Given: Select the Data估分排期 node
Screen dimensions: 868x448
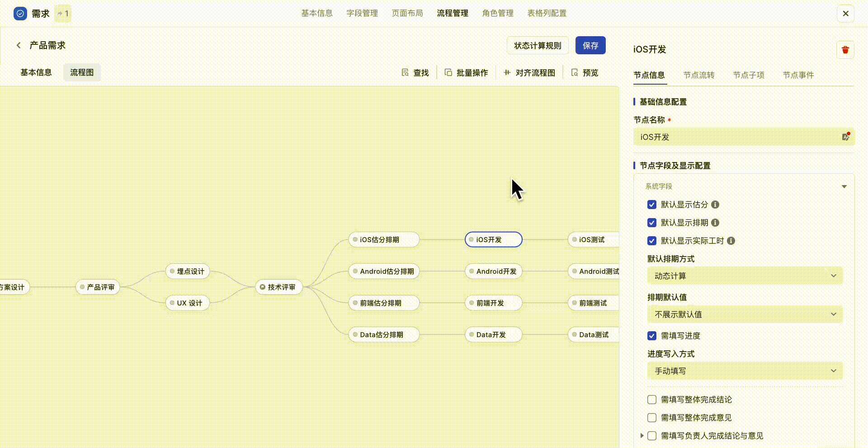Looking at the screenshot, I should point(384,334).
